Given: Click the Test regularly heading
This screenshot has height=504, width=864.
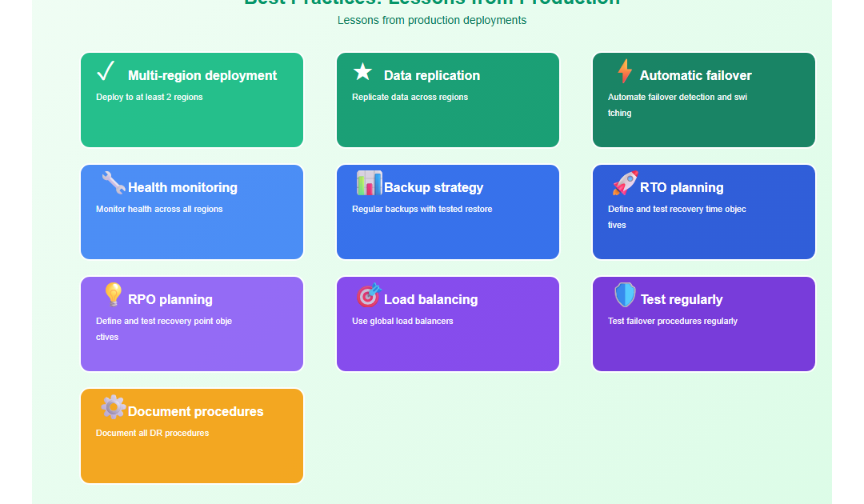Looking at the screenshot, I should [682, 300].
